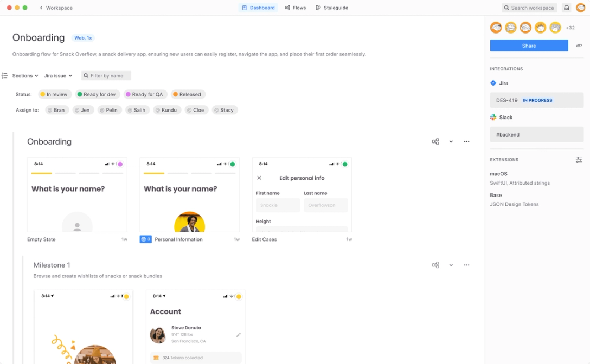Image resolution: width=590 pixels, height=364 pixels.
Task: Click the Filter by name search field
Action: point(106,75)
